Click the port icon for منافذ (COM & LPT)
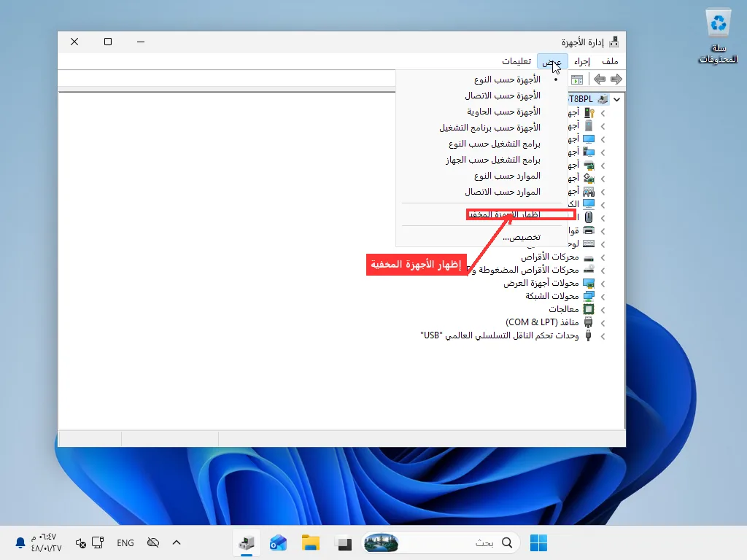This screenshot has height=560, width=747. pyautogui.click(x=589, y=322)
